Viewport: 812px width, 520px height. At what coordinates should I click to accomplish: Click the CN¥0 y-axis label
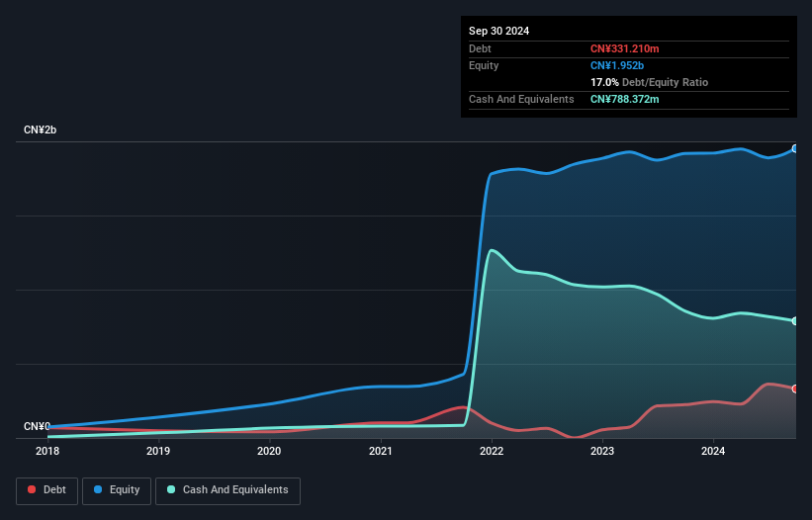coord(37,426)
